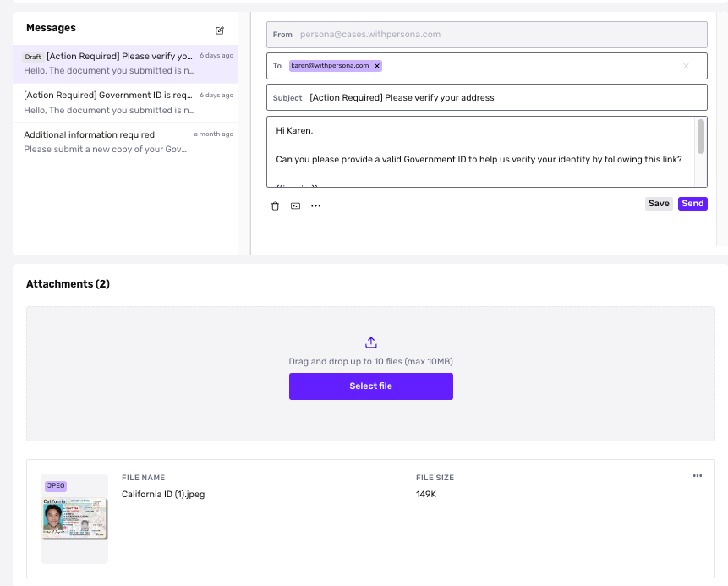
Task: Delete the draft with the trash icon
Action: click(x=276, y=205)
